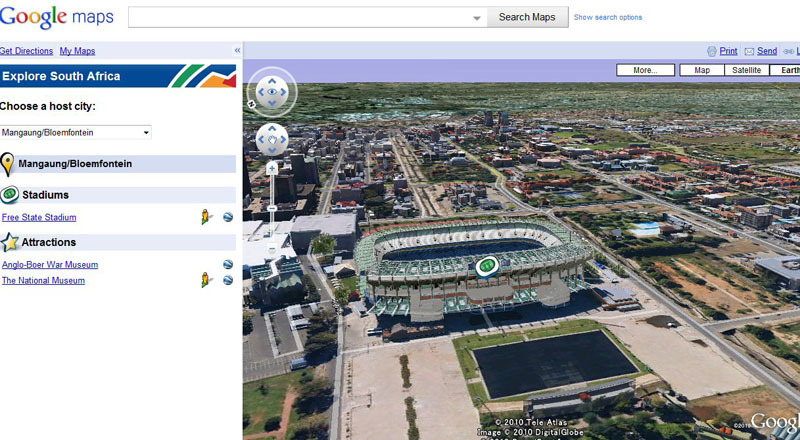Reset north with the N compass marker
Viewport: 800px width, 440px height.
(252, 104)
